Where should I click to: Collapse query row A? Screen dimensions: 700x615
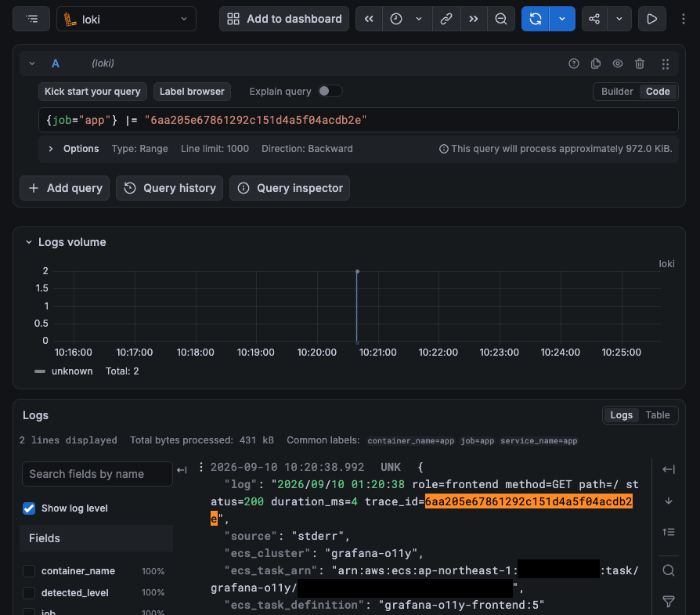click(x=31, y=63)
